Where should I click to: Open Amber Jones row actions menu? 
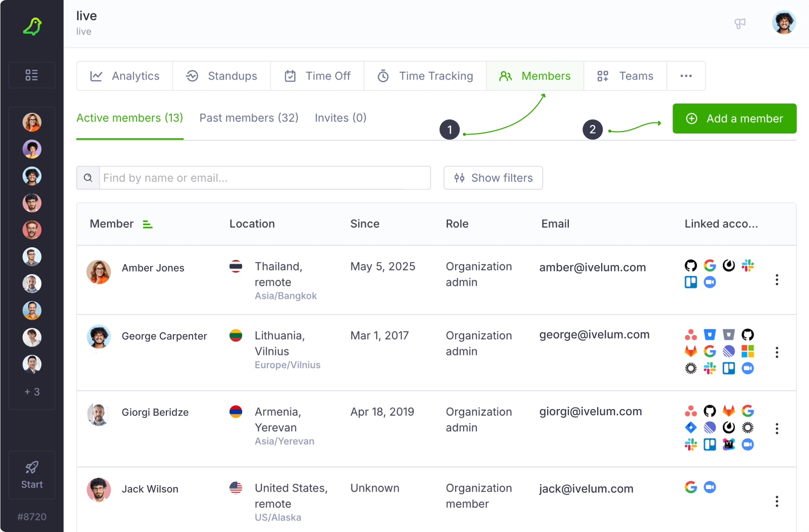777,280
